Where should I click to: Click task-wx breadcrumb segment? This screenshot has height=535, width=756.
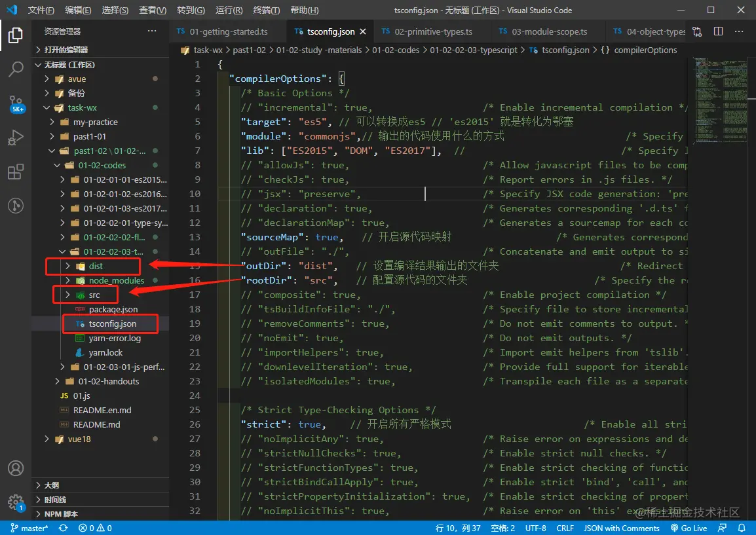click(208, 50)
